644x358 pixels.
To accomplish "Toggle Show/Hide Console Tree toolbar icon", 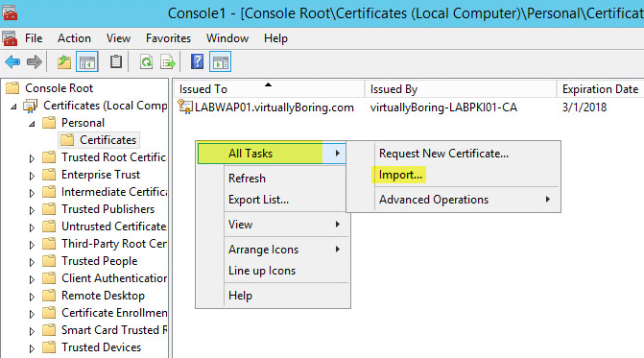I will point(87,62).
